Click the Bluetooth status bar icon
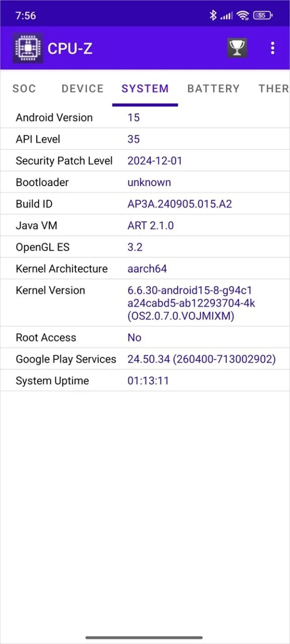Screen dimensions: 290x644 (x=213, y=15)
